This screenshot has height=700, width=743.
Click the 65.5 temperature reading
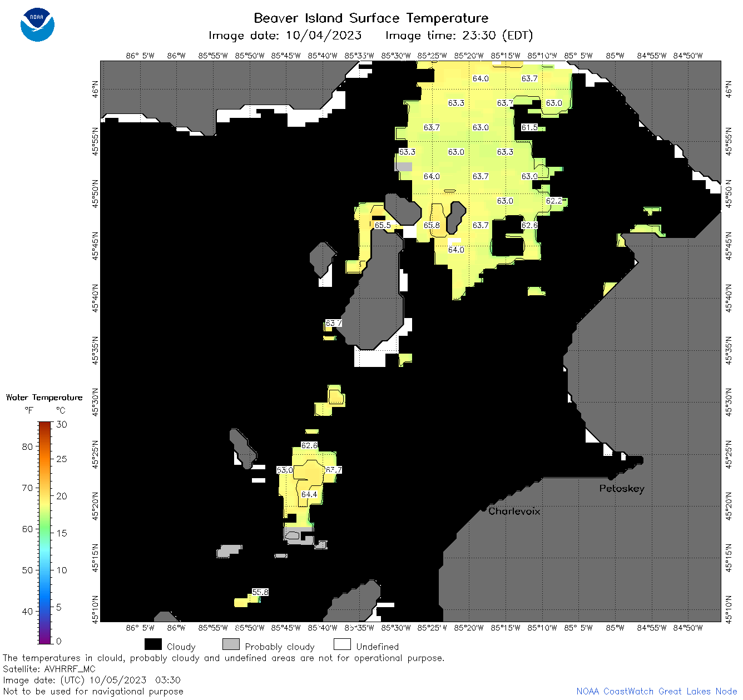(383, 225)
